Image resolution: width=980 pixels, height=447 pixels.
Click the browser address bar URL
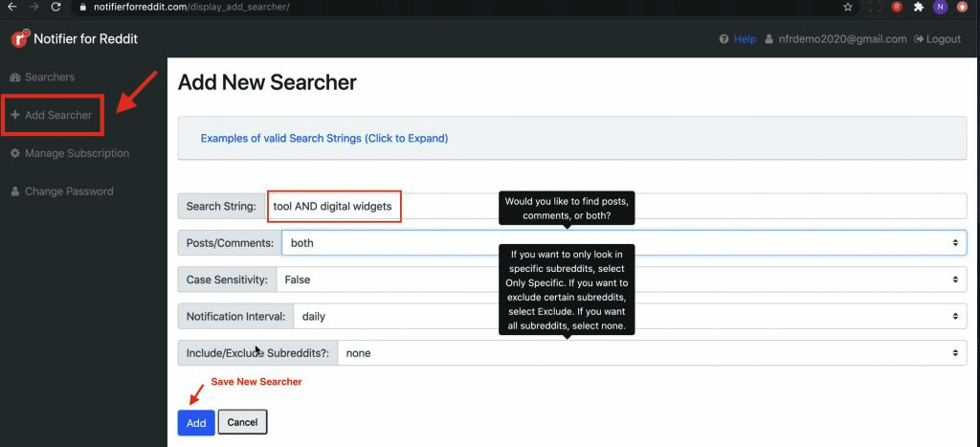[x=191, y=8]
